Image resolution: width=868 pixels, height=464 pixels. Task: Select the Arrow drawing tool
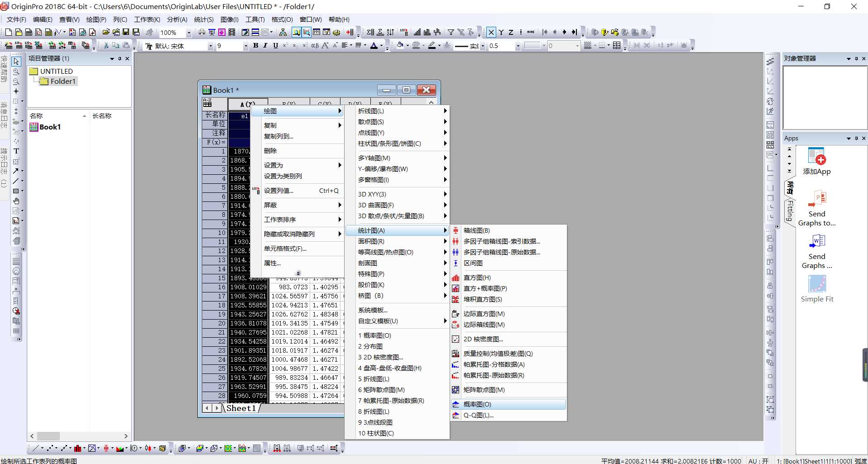pos(16,171)
